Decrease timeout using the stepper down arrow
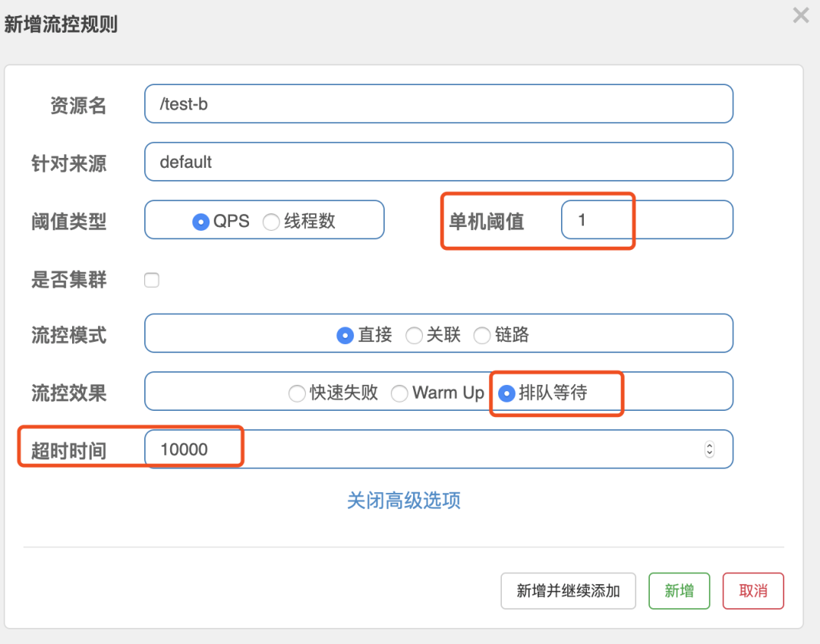820x644 pixels. (710, 453)
